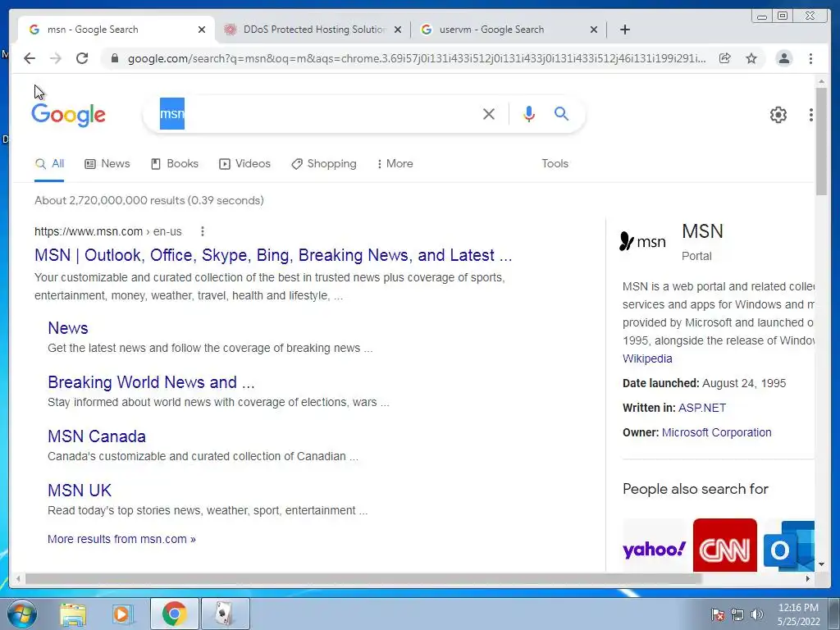Image resolution: width=840 pixels, height=630 pixels.
Task: Open the Windows Start button
Action: point(22,614)
